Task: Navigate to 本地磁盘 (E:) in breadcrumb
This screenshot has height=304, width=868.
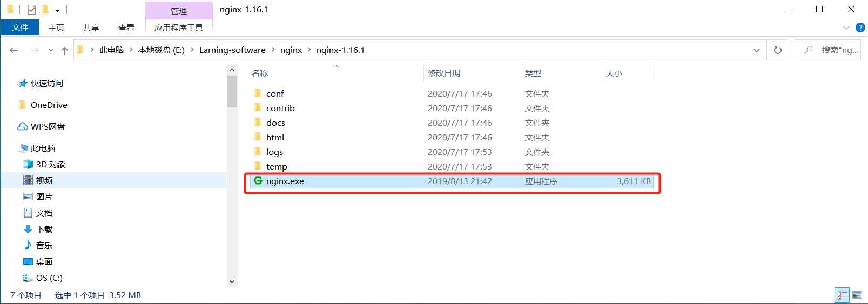Action: click(x=162, y=50)
